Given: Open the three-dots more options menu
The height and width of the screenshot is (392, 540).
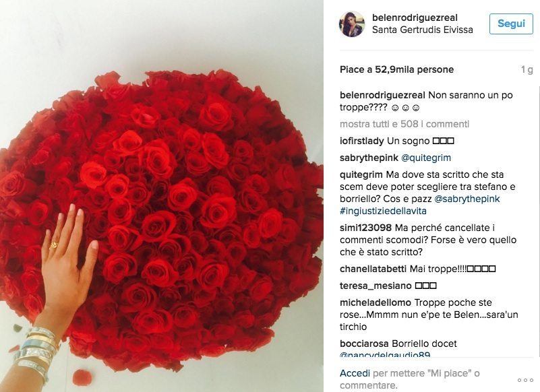Looking at the screenshot, I should tap(525, 380).
